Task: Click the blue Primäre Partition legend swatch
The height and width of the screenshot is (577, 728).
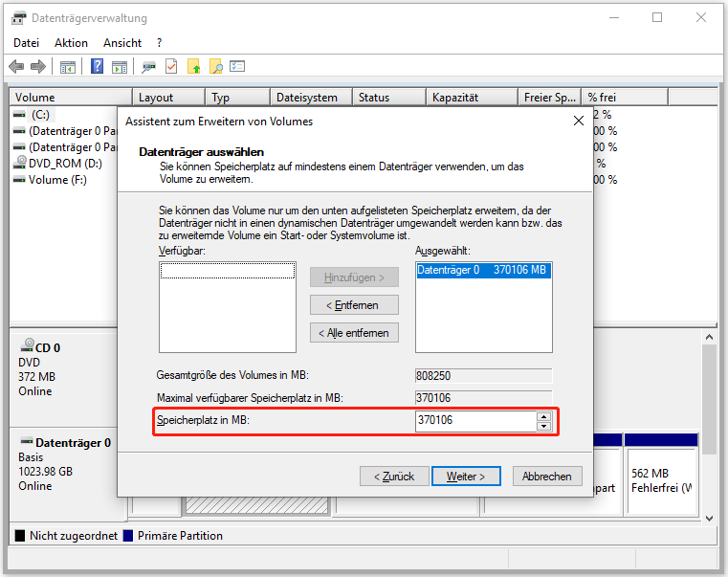Action: (x=128, y=536)
